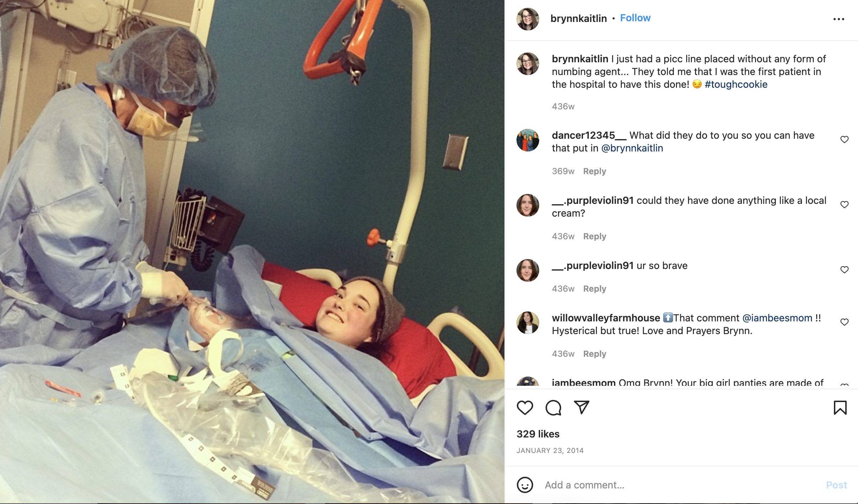Like purpleviolin91 local cream comment
The width and height of the screenshot is (858, 504).
click(845, 205)
